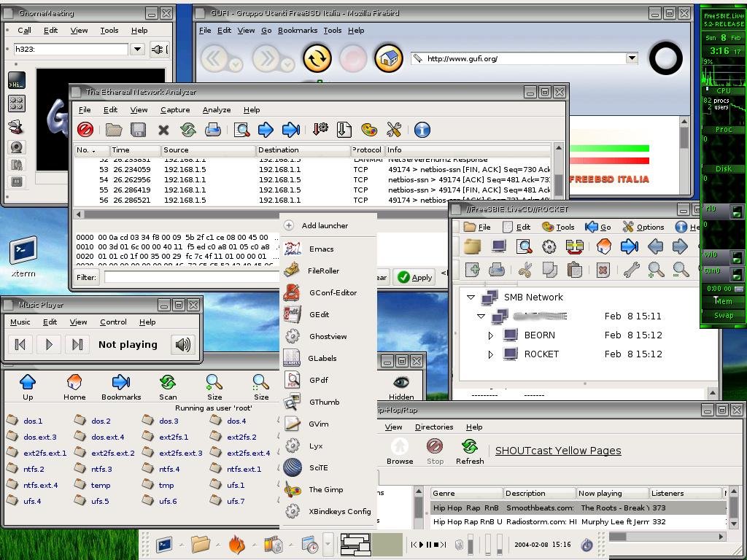Click Ethereal packet list vertical scrollbar

[x=559, y=174]
